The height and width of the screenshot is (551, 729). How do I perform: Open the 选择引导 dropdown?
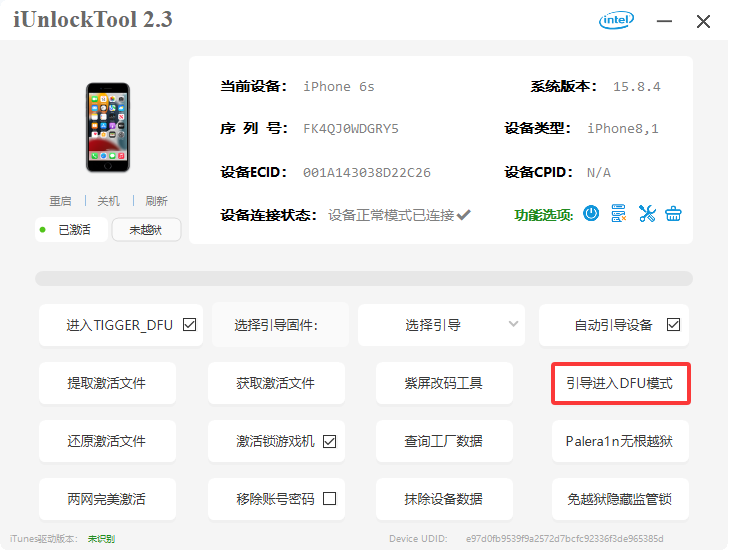point(441,325)
